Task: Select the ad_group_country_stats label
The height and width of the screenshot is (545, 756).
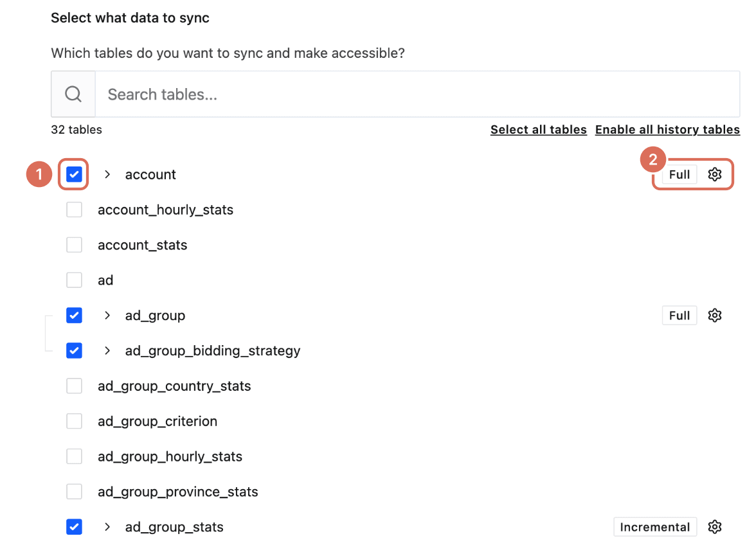Action: (174, 386)
